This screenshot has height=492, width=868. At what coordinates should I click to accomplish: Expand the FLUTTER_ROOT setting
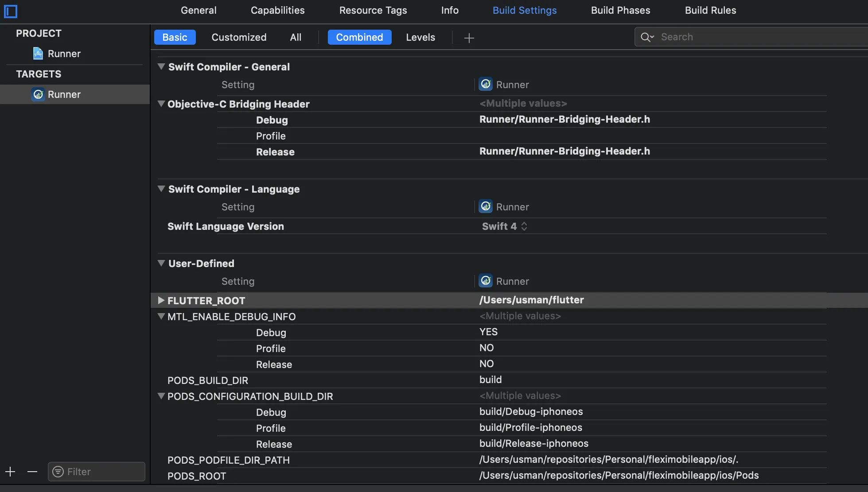(161, 300)
